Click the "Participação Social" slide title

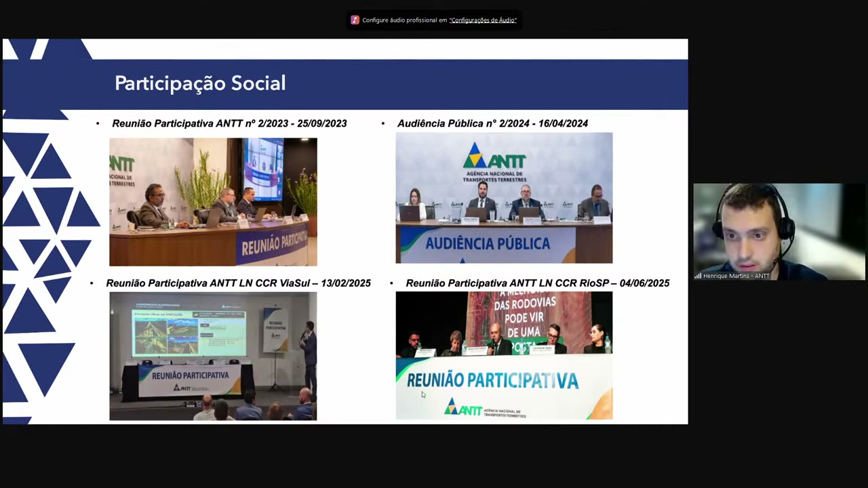[200, 83]
